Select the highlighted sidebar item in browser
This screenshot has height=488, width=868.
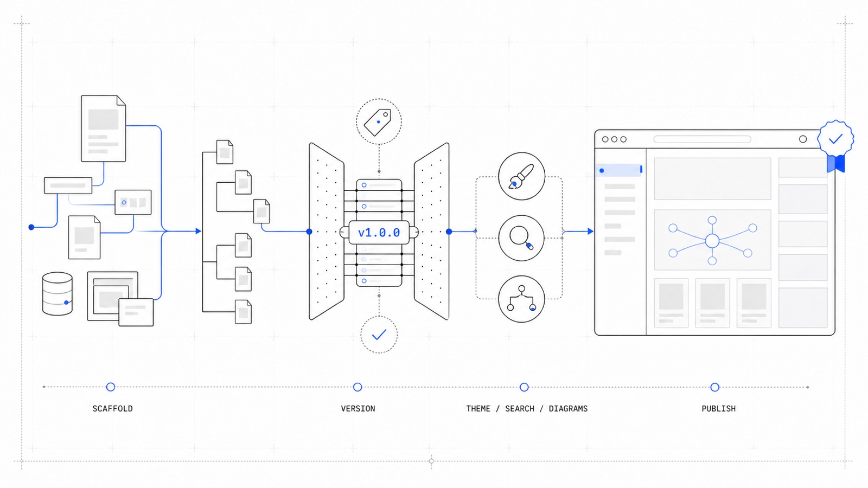619,170
